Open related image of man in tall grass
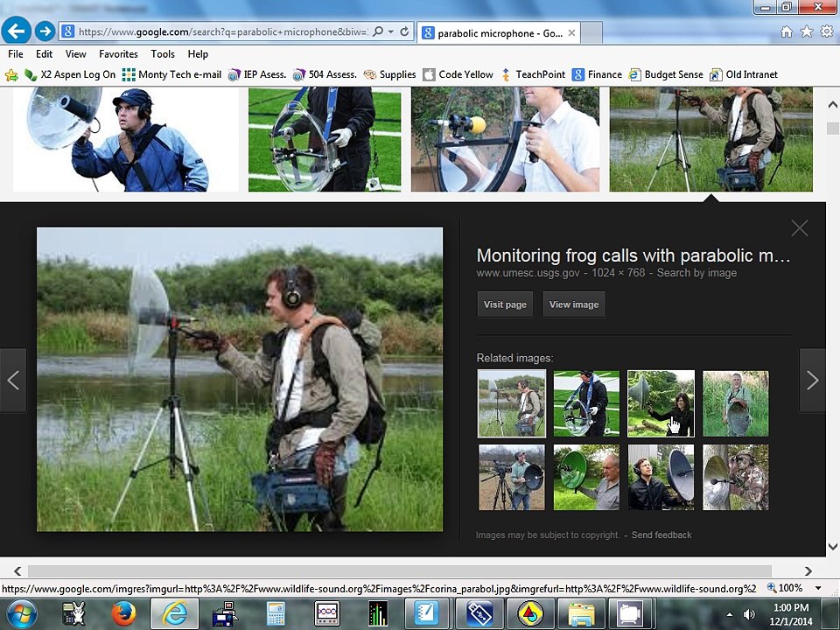 [736, 403]
